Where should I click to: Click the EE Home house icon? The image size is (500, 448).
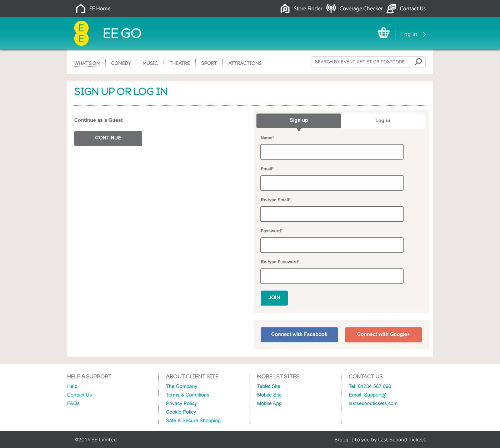coord(81,9)
